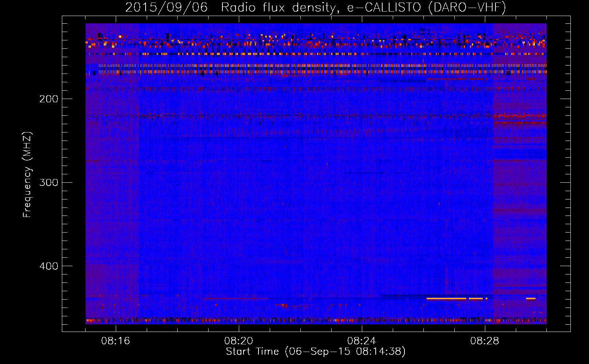Click the Start Time axis caption

pyautogui.click(x=315, y=352)
